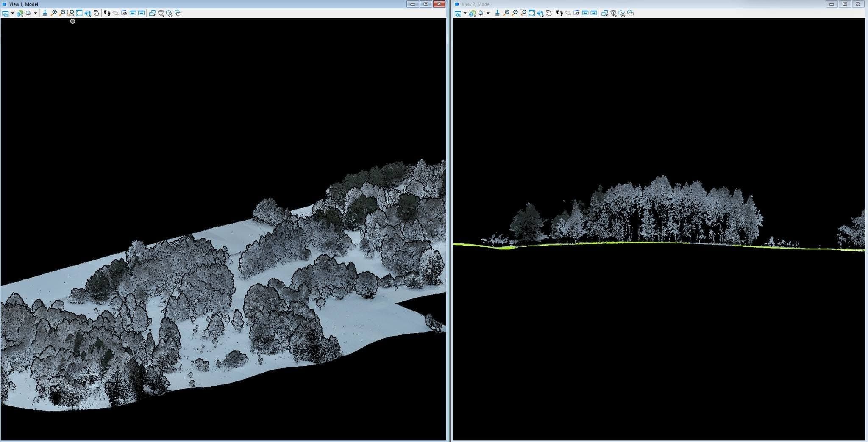Activate Walk tool footprints in View 1
The height and width of the screenshot is (442, 868).
107,13
